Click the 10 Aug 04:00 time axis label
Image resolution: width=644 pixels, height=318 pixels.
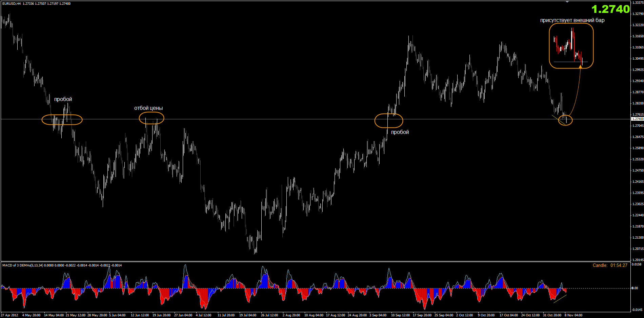tap(314, 315)
